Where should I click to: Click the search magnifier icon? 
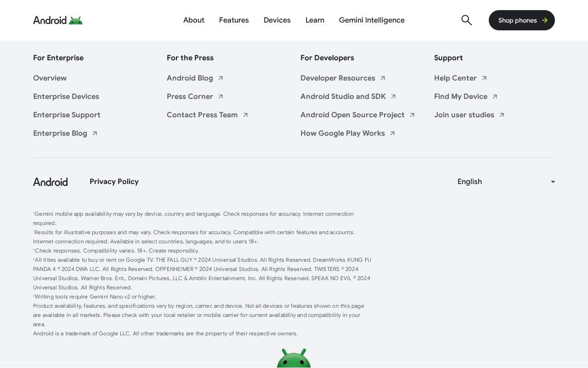pyautogui.click(x=466, y=20)
